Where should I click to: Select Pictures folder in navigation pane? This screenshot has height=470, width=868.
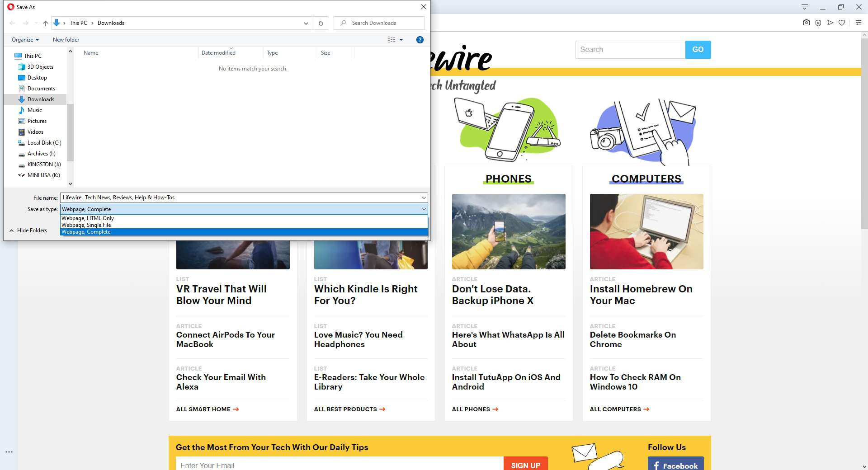pyautogui.click(x=37, y=121)
